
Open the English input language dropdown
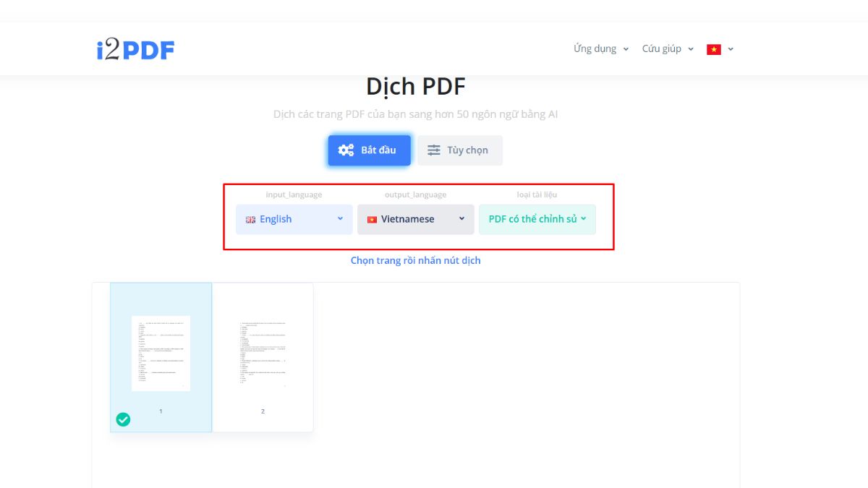[x=294, y=219]
